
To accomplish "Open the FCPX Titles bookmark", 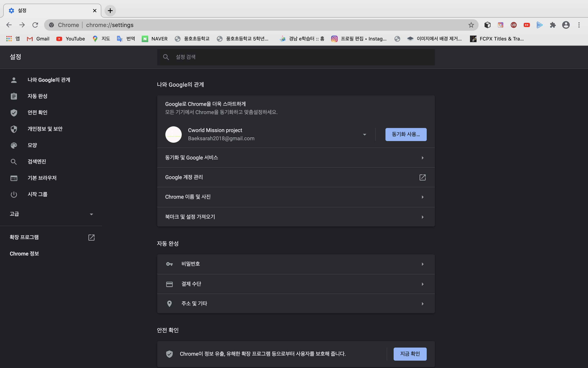I will point(497,39).
